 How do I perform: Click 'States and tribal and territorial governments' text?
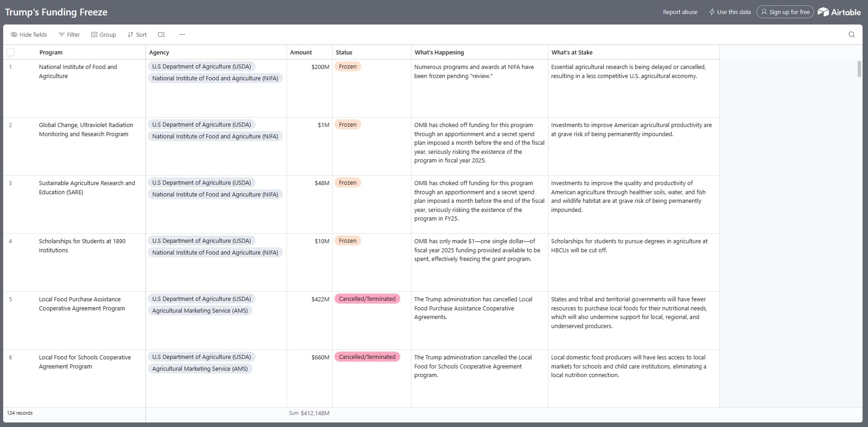coord(629,313)
